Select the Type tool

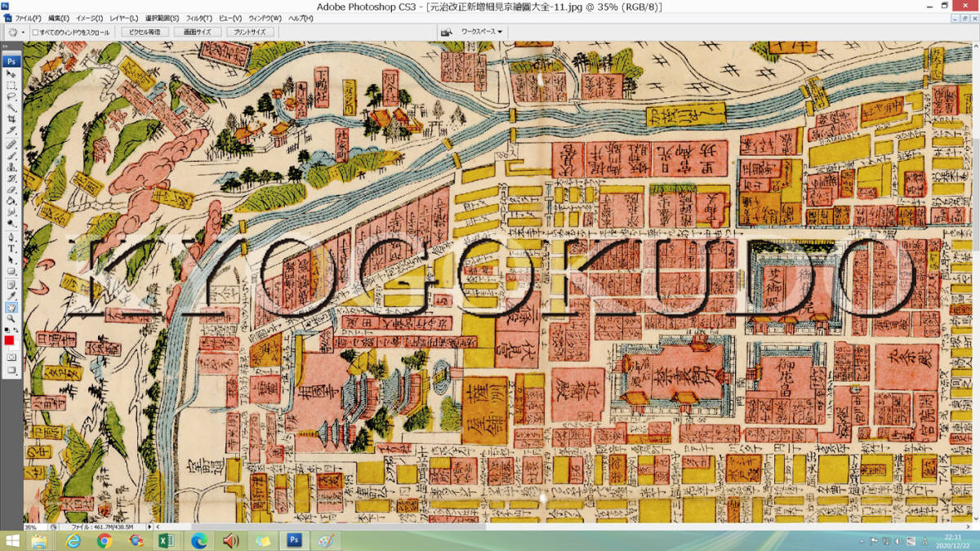click(11, 248)
